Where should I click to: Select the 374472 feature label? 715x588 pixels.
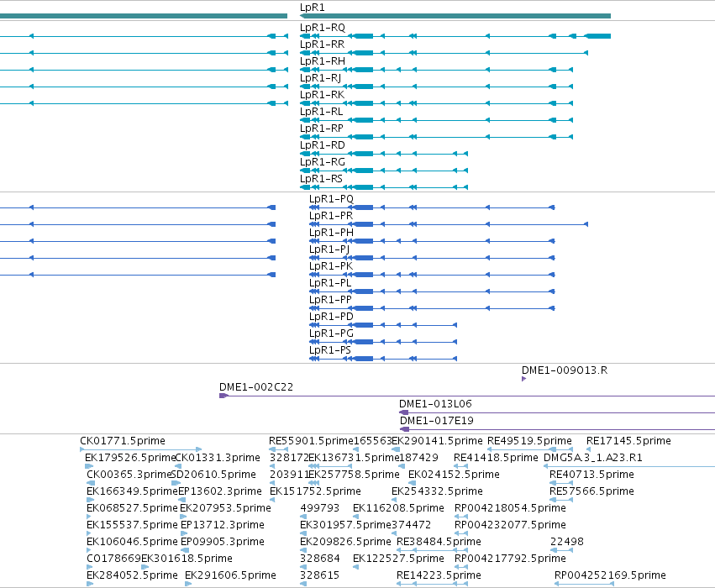[x=412, y=525]
